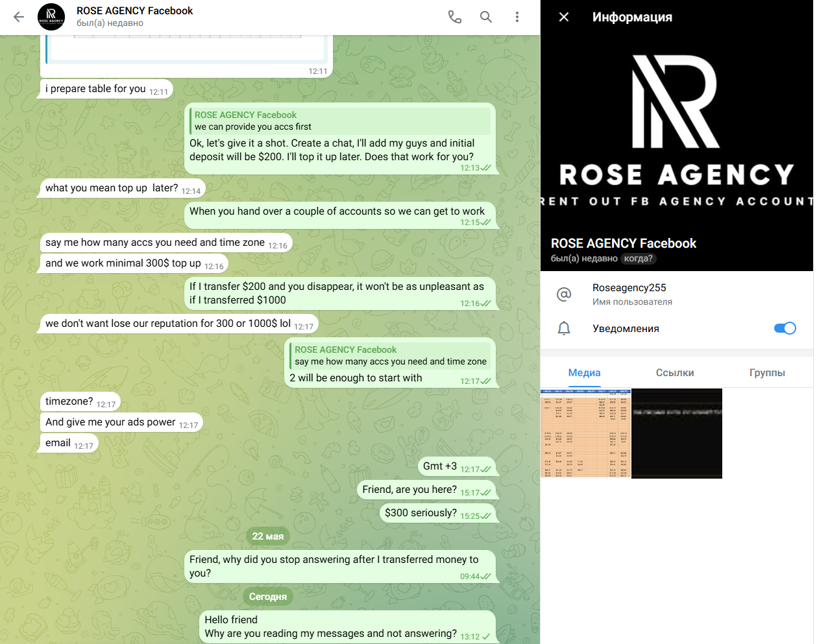Viewport: 817px width, 644px height.
Task: Go back using the left arrow icon
Action: 19,17
